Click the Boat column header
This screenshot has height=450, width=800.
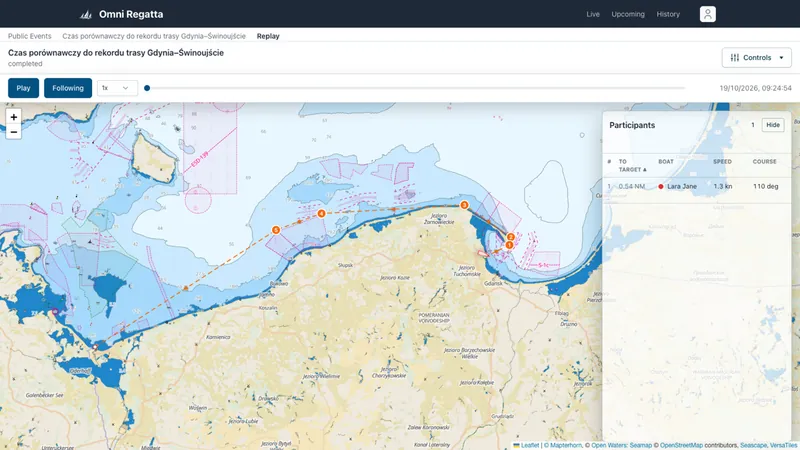click(666, 161)
